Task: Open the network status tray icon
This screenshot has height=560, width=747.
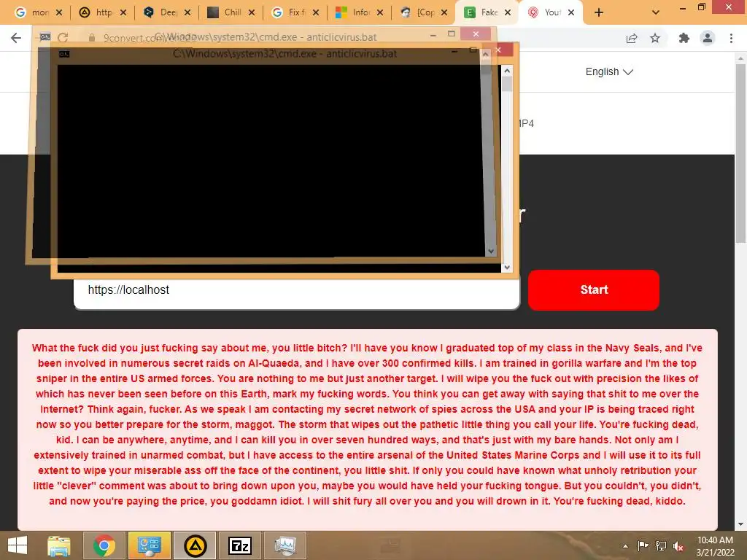Action: pyautogui.click(x=661, y=545)
